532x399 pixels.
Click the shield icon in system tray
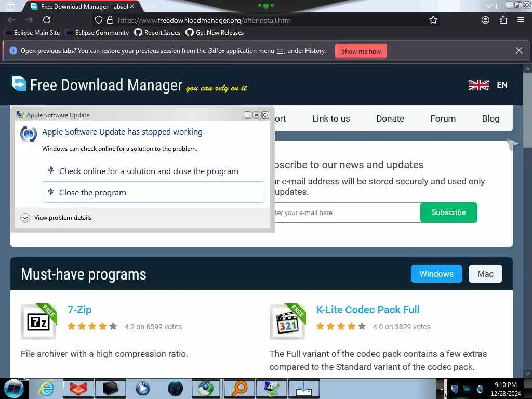(x=455, y=389)
